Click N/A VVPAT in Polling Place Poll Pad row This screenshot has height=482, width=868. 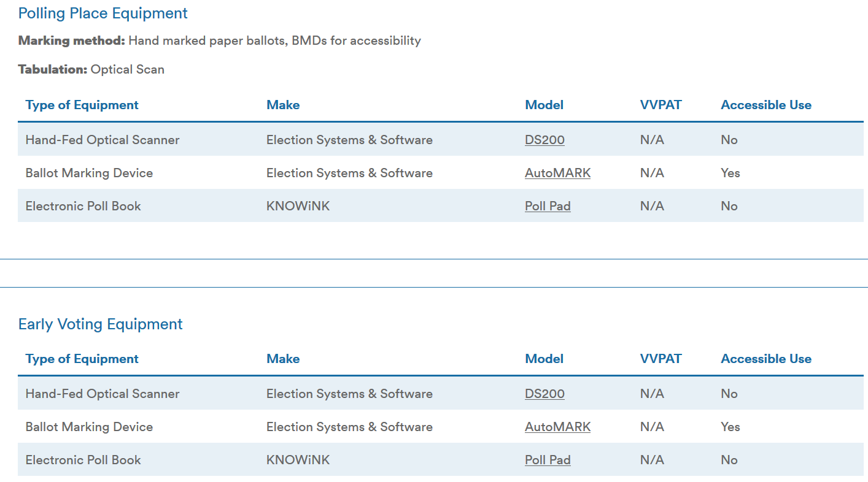tap(652, 206)
